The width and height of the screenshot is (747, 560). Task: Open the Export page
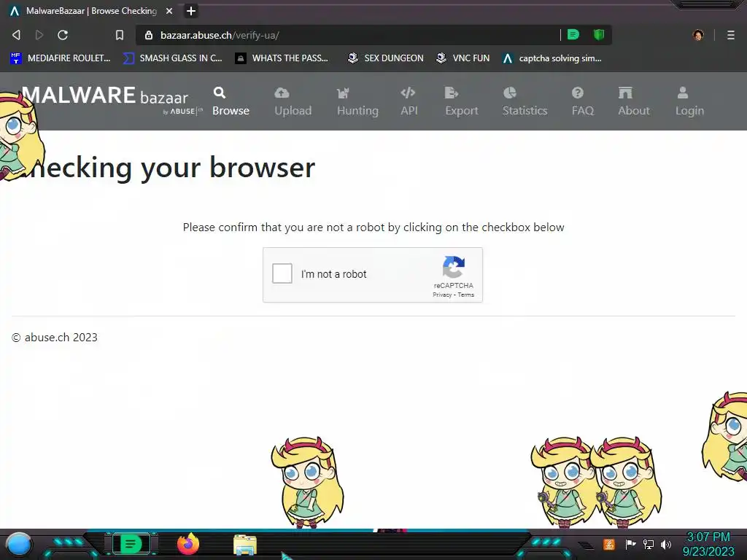461,101
